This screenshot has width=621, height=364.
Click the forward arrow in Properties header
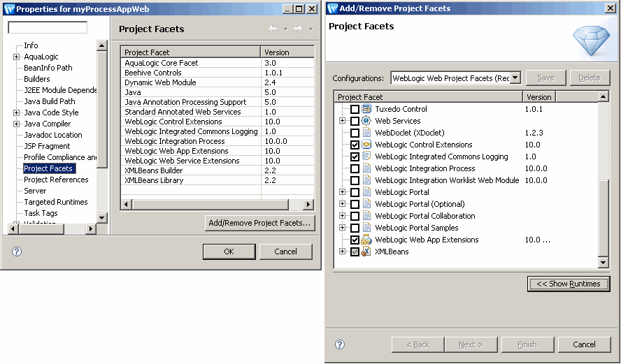(x=298, y=29)
